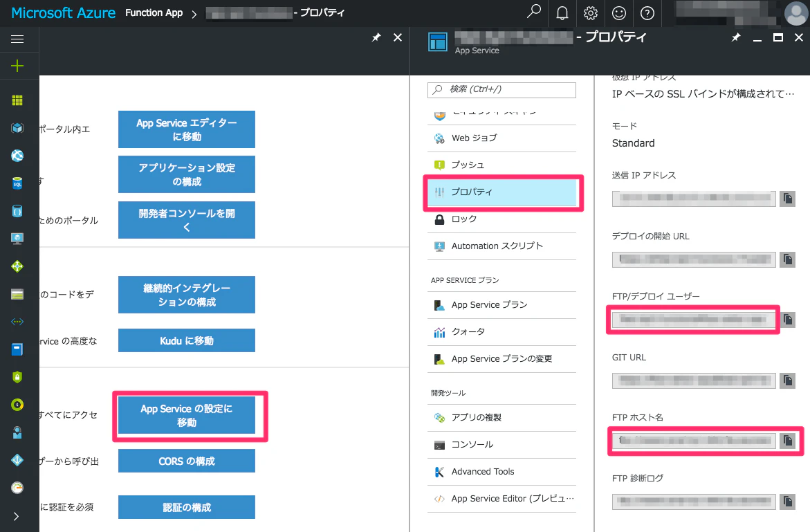Image resolution: width=810 pixels, height=532 pixels.
Task: Click the GIT URL text field
Action: [694, 380]
